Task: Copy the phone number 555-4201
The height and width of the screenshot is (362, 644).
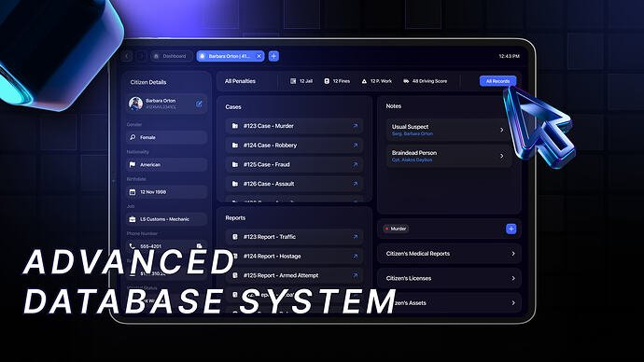Action: 199,246
